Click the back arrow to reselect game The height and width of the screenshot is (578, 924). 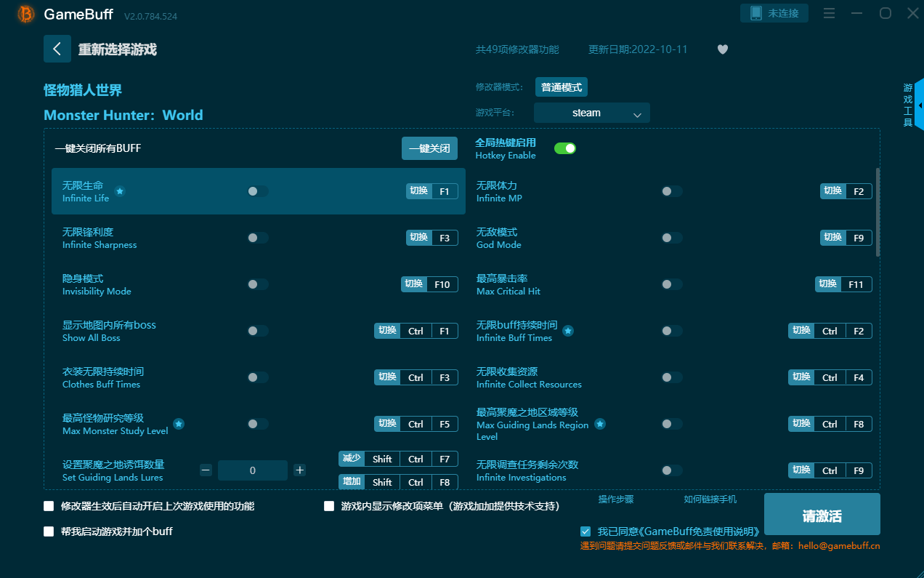pos(57,49)
